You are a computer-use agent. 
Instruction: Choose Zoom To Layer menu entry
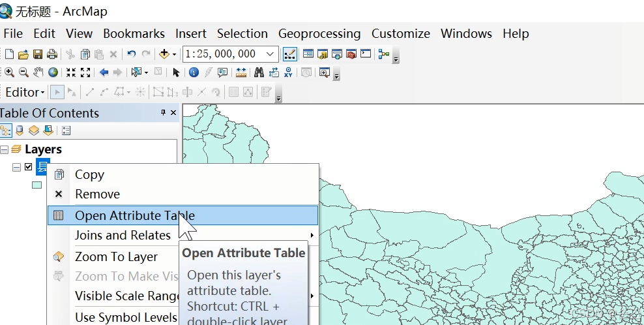pyautogui.click(x=116, y=256)
